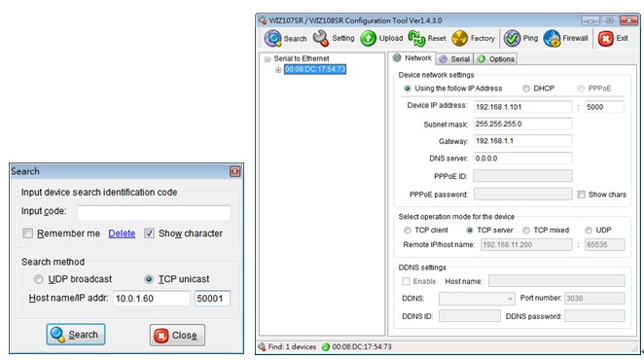
Task: Choose TCP client operation mode
Action: (407, 231)
